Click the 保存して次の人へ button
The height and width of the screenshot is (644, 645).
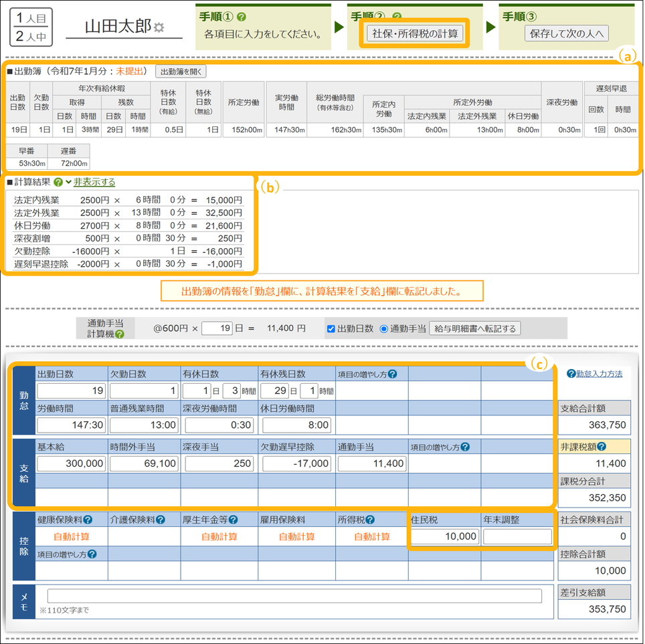coord(566,33)
